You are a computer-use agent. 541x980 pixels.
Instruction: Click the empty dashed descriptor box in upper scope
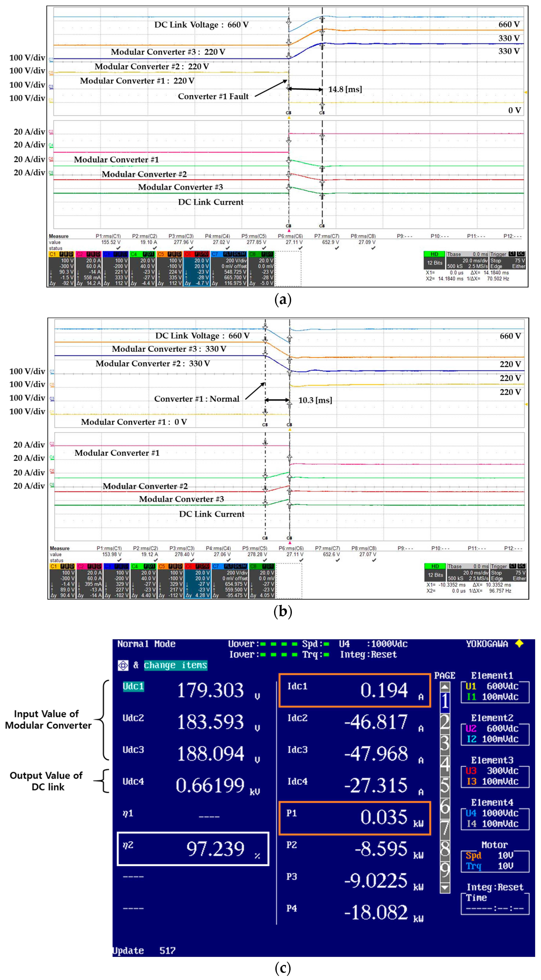288,269
